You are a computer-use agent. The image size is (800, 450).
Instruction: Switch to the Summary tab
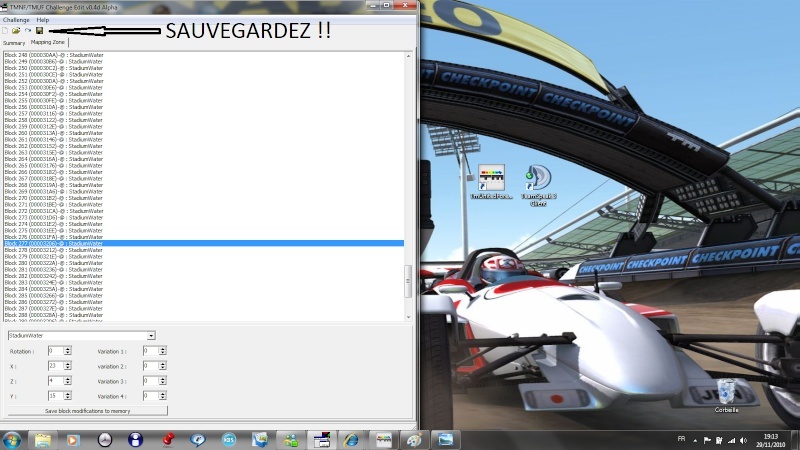coord(14,43)
